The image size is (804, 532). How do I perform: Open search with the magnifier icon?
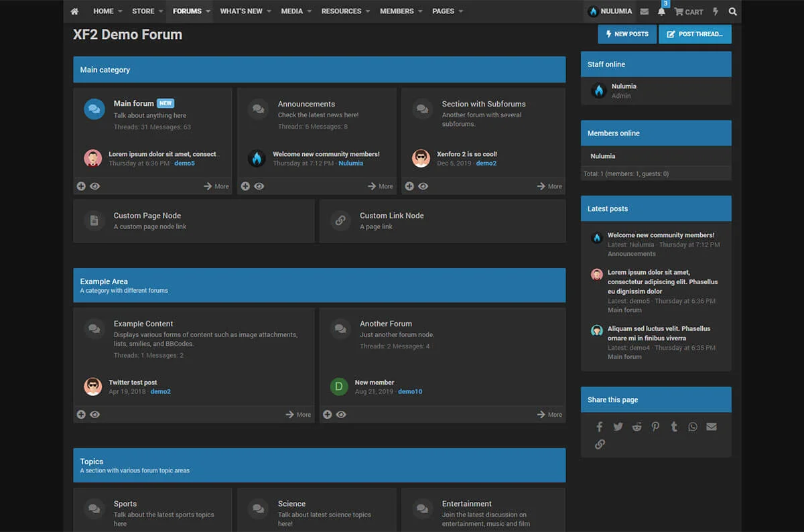732,11
